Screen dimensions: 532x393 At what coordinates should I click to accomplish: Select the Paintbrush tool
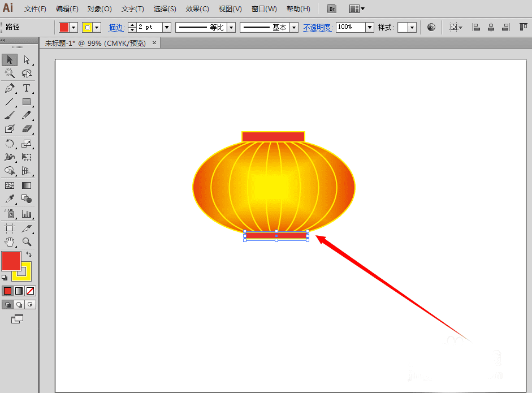point(10,115)
